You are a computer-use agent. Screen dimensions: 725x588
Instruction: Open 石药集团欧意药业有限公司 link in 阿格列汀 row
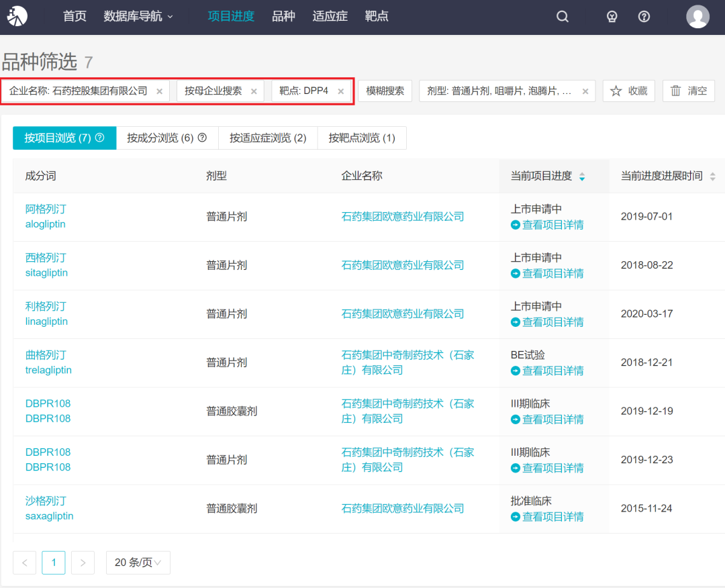(x=403, y=216)
